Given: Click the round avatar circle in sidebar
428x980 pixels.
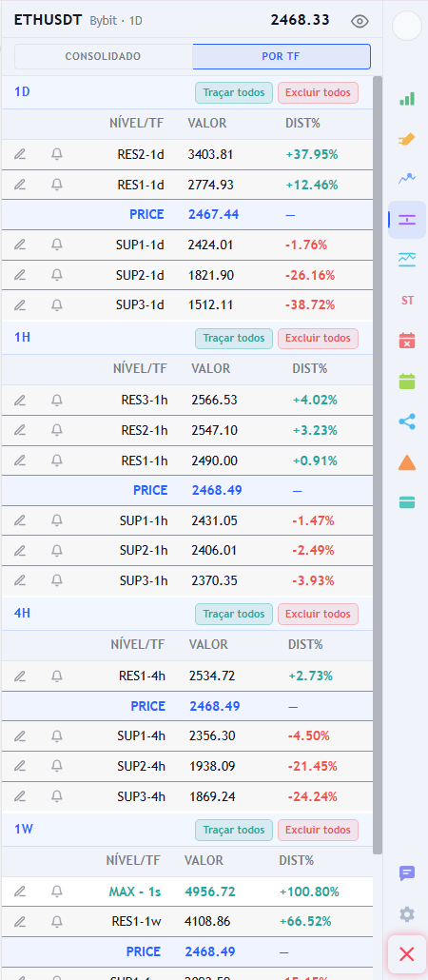Looking at the screenshot, I should click(x=407, y=26).
